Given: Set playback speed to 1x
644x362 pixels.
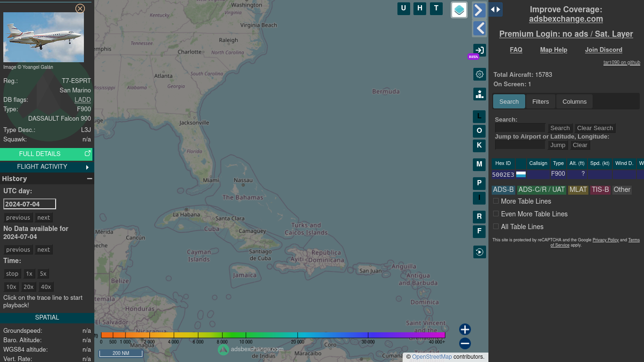Looking at the screenshot, I should (x=29, y=274).
